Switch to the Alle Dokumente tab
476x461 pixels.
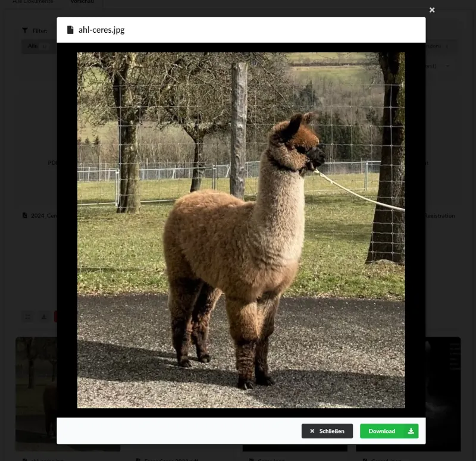click(x=33, y=2)
